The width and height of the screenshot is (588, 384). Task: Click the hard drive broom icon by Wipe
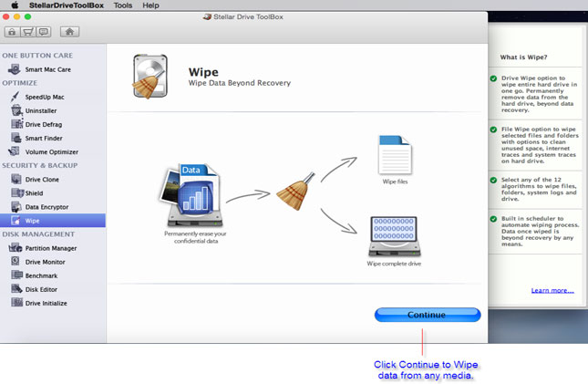[150, 77]
